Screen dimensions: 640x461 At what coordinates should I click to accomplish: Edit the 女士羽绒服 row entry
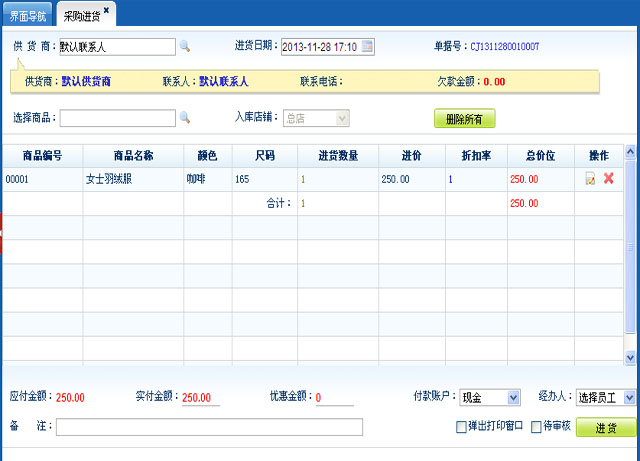[x=591, y=179]
